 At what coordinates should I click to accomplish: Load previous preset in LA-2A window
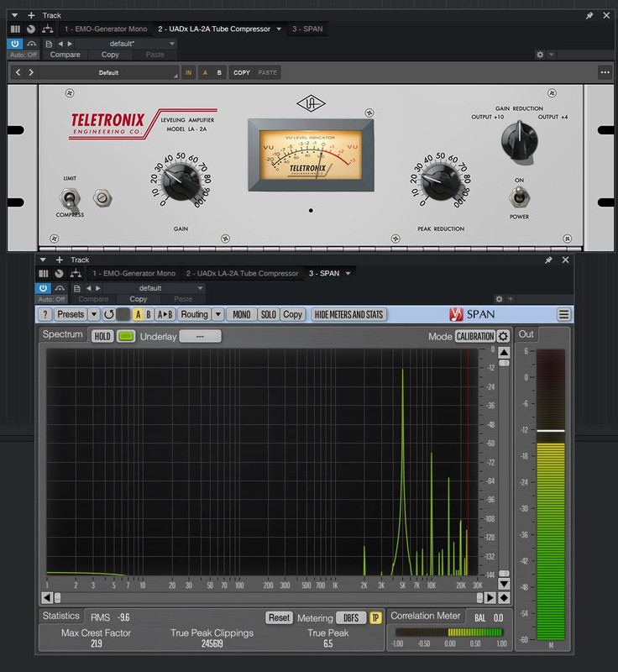point(60,44)
